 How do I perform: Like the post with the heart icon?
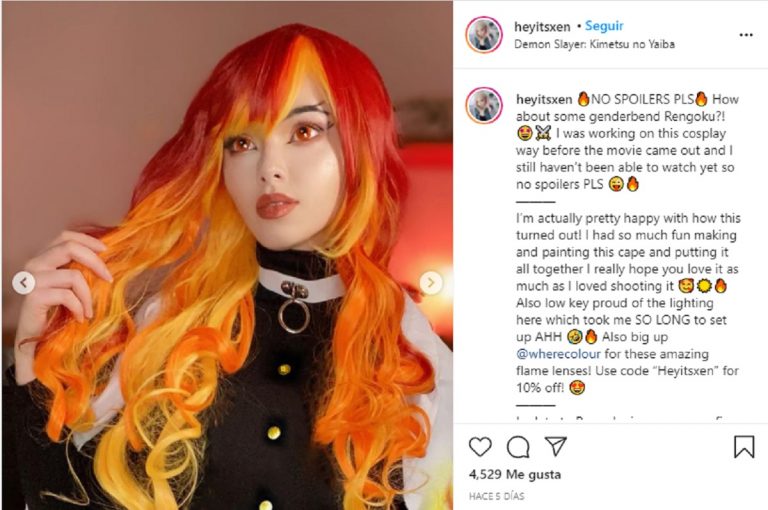point(480,447)
